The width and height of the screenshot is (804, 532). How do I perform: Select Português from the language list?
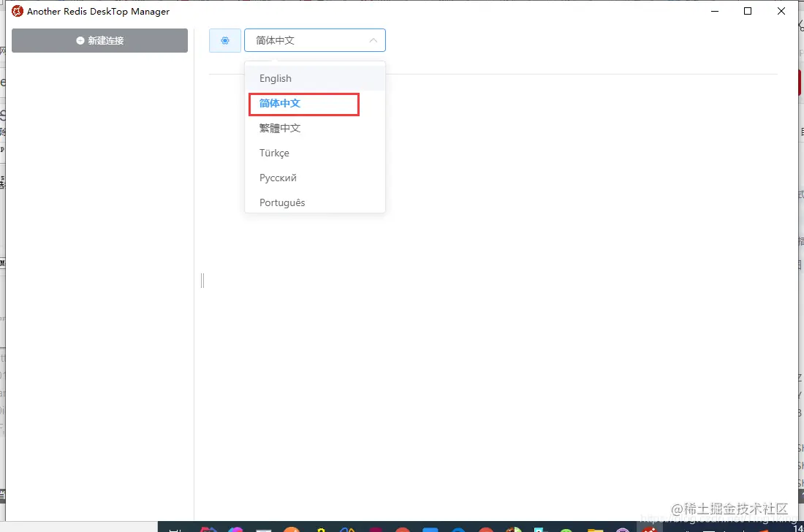click(315, 202)
